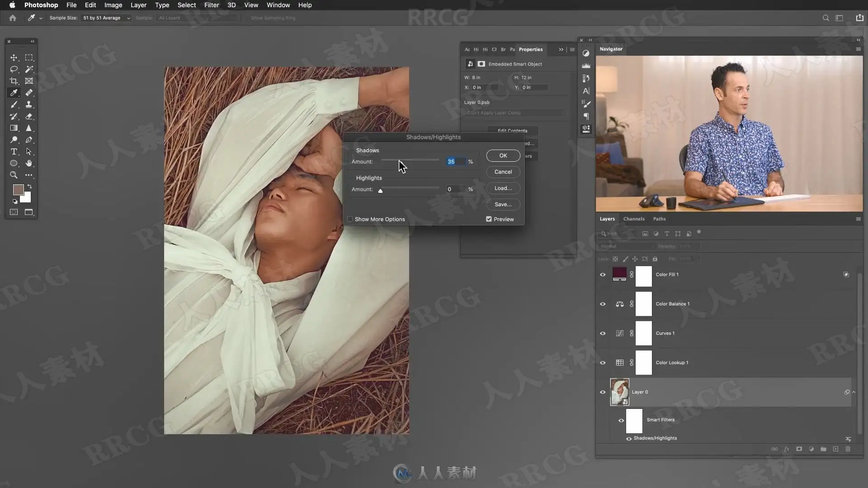Select the Lasso tool
Image resolution: width=868 pixels, height=488 pixels.
[x=14, y=69]
